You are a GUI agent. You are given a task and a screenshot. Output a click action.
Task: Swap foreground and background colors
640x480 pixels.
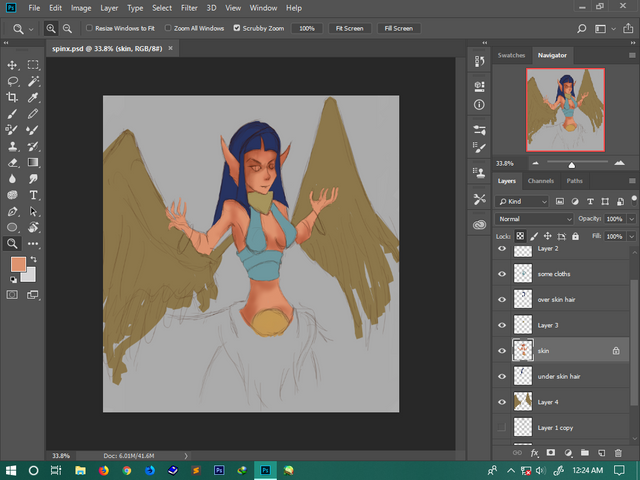[x=33, y=259]
